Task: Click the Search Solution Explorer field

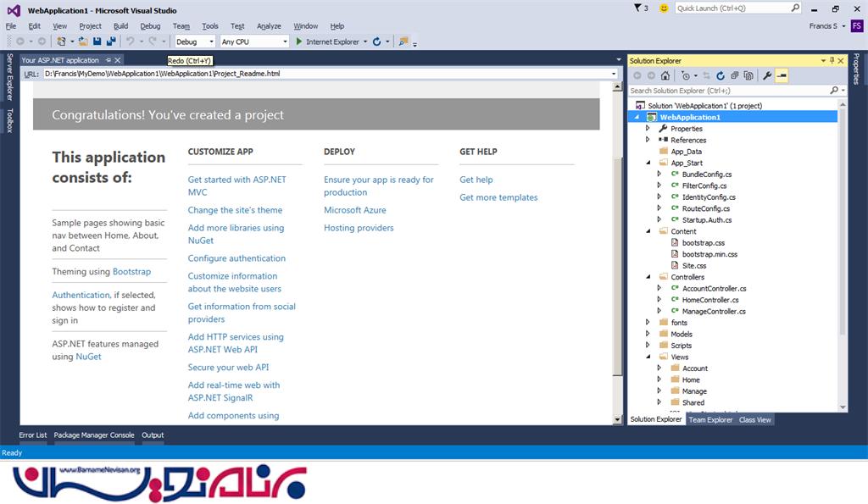Action: [x=727, y=90]
